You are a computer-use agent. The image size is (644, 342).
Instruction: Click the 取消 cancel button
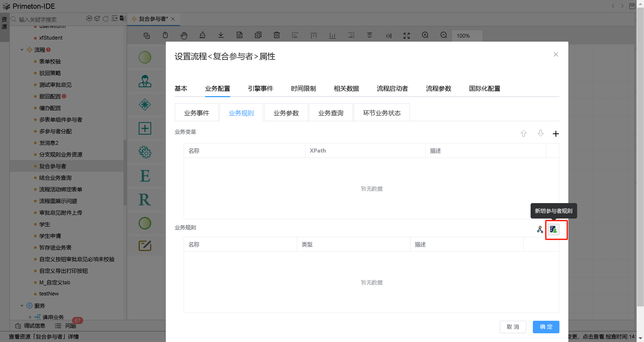512,327
